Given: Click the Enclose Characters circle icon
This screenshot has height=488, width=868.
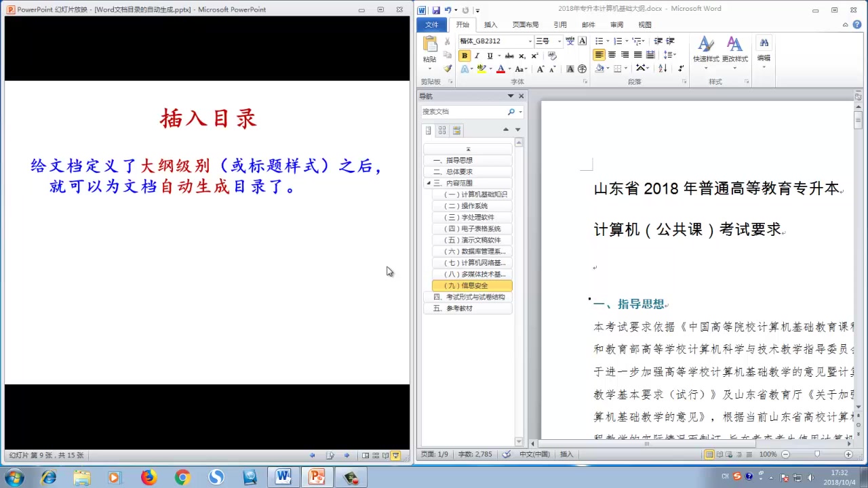Looking at the screenshot, I should coord(583,69).
